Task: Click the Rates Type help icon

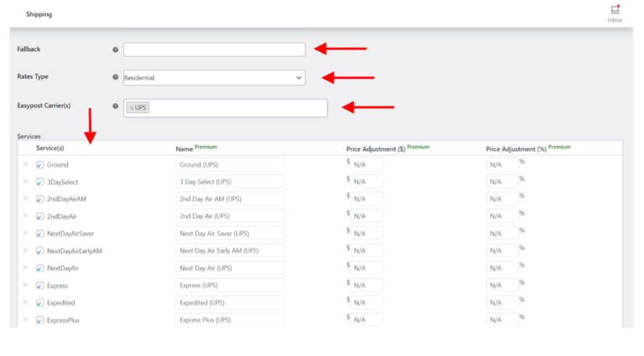Action: pyautogui.click(x=115, y=77)
